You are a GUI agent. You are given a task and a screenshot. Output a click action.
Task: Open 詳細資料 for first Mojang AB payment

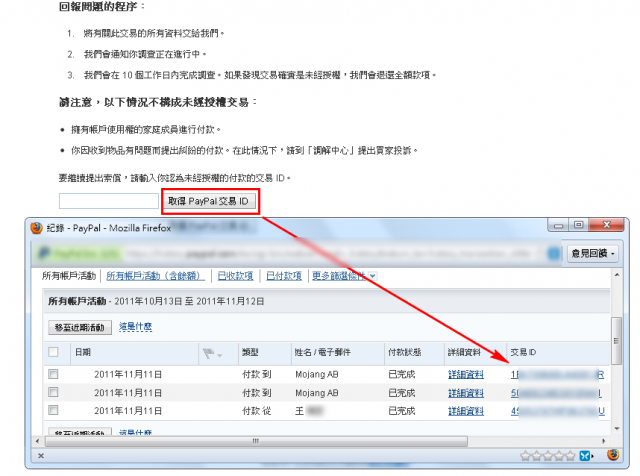click(x=466, y=374)
